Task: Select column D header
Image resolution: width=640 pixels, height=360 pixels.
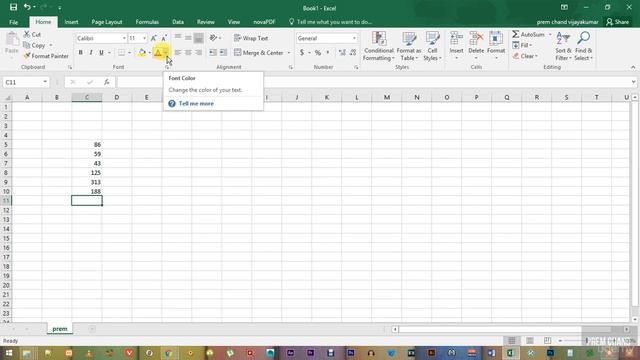Action: click(117, 97)
